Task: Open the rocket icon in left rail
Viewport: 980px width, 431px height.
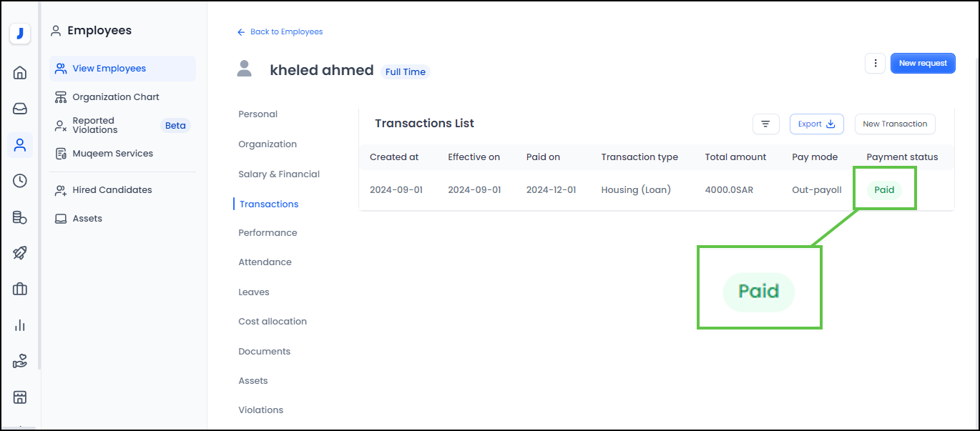Action: tap(20, 253)
